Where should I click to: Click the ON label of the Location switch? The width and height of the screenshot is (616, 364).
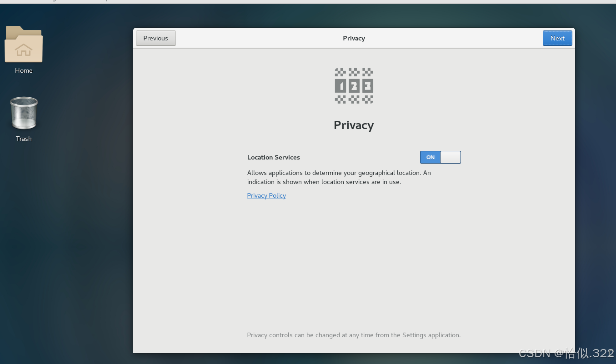click(x=430, y=157)
